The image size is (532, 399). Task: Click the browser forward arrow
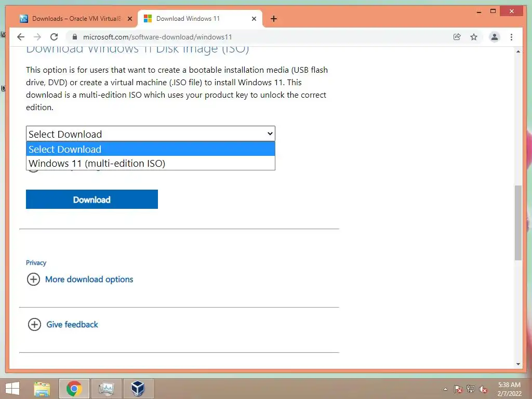(37, 37)
